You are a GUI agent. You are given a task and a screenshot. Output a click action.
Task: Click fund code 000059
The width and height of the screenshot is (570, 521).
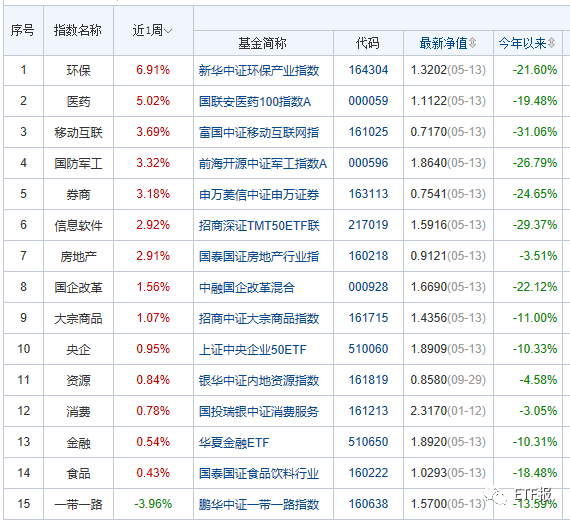pyautogui.click(x=368, y=101)
